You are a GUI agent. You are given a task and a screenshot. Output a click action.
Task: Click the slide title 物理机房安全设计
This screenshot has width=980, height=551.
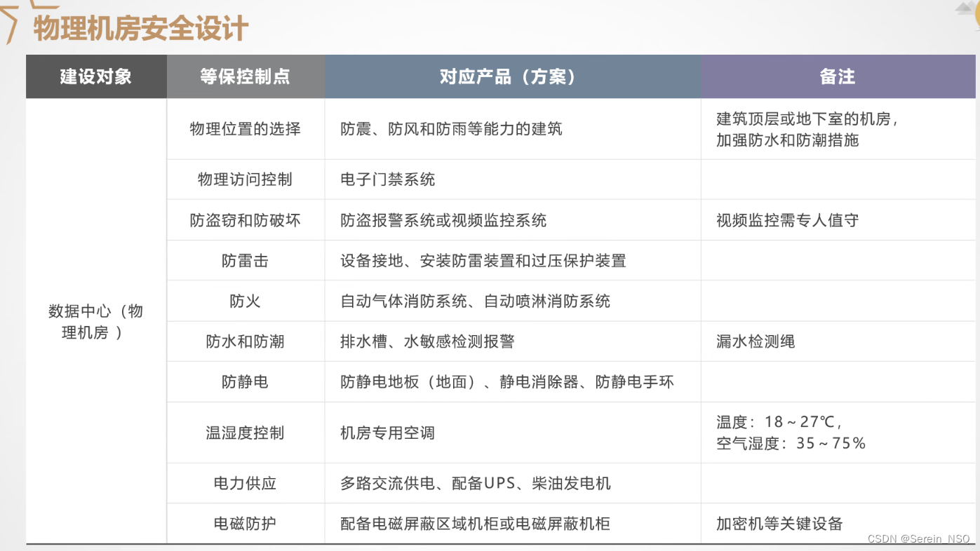tap(140, 29)
